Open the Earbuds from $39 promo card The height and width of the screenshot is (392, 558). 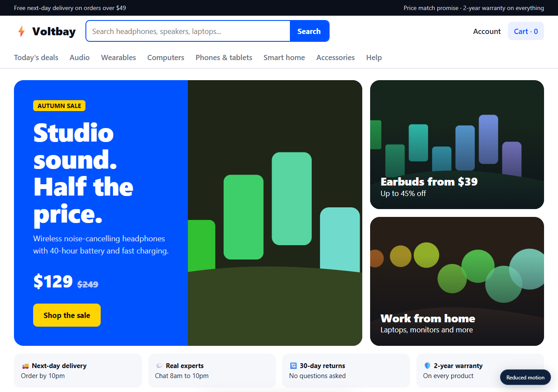[x=457, y=145]
